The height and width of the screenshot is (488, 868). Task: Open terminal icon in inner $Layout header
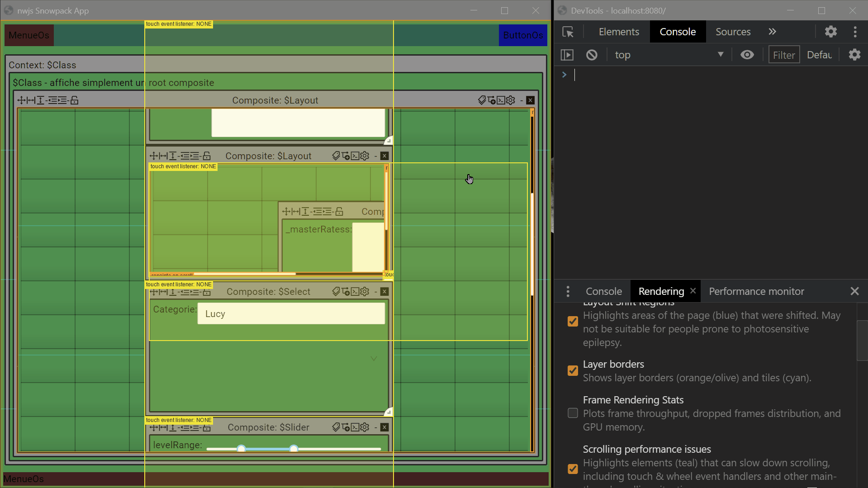coord(356,156)
